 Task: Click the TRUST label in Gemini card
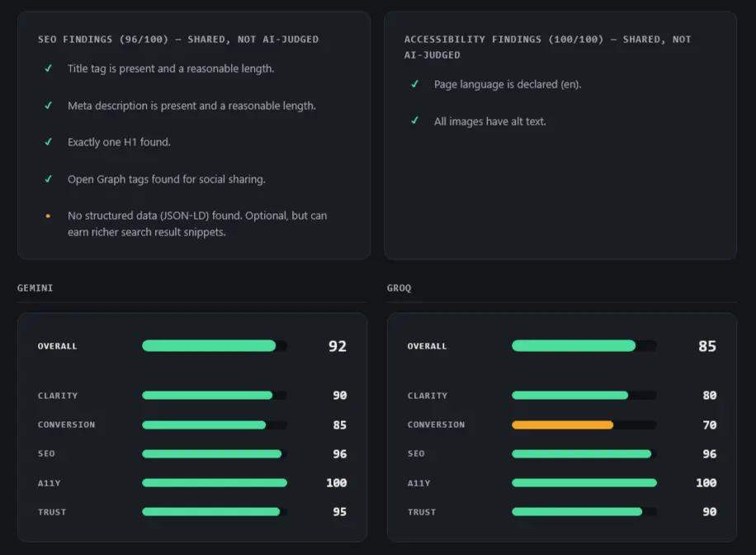click(52, 512)
